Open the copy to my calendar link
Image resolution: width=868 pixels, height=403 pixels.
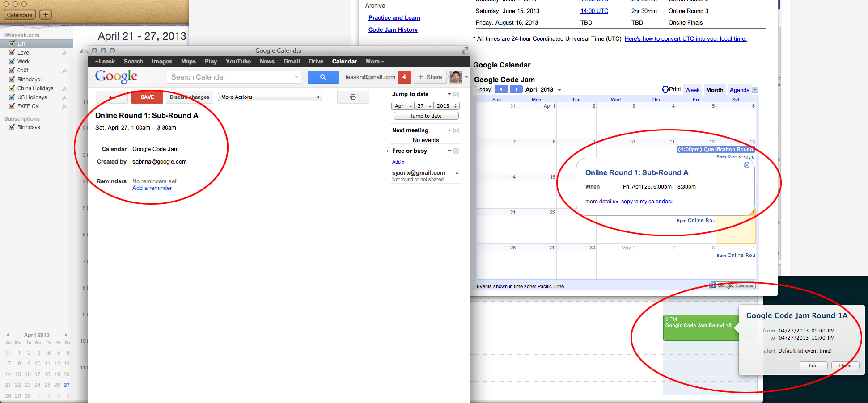[647, 201]
